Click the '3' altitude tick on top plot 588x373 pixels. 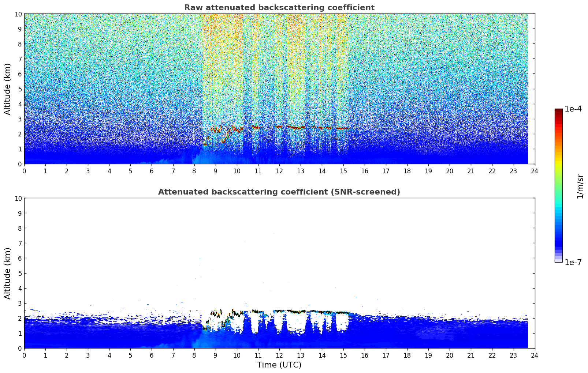pos(20,119)
